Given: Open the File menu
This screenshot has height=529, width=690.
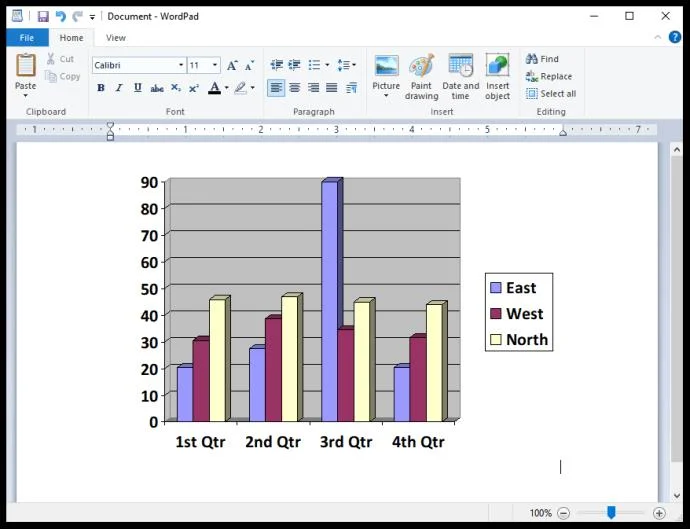Looking at the screenshot, I should pos(27,38).
